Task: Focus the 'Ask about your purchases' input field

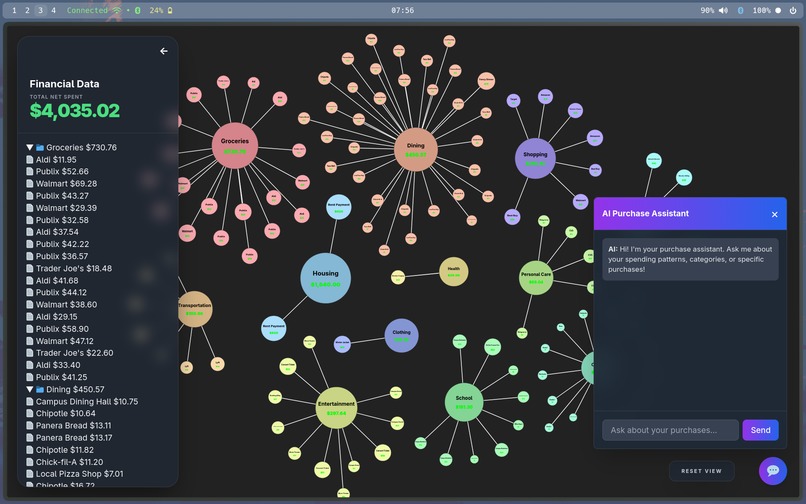Action: (670, 430)
